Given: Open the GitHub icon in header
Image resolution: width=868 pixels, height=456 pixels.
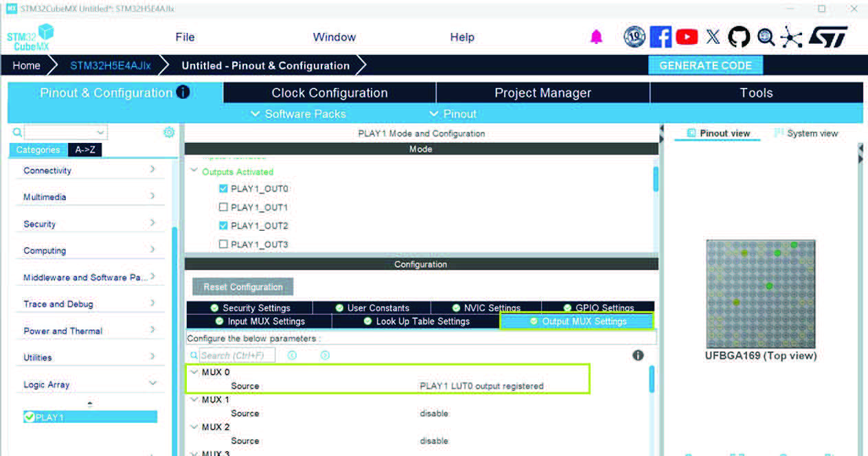Looking at the screenshot, I should click(739, 37).
